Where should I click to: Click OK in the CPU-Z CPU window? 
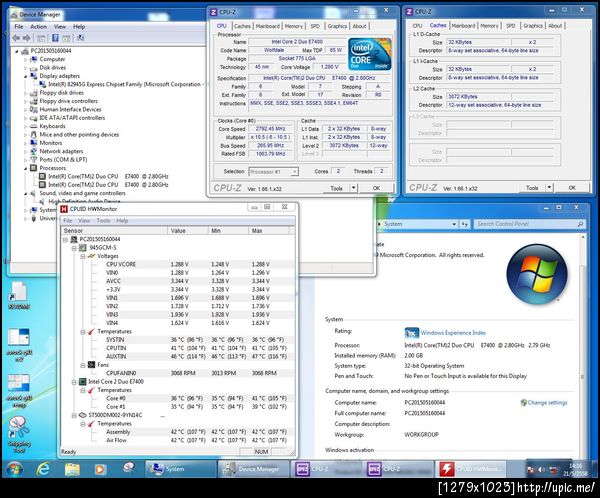point(376,188)
